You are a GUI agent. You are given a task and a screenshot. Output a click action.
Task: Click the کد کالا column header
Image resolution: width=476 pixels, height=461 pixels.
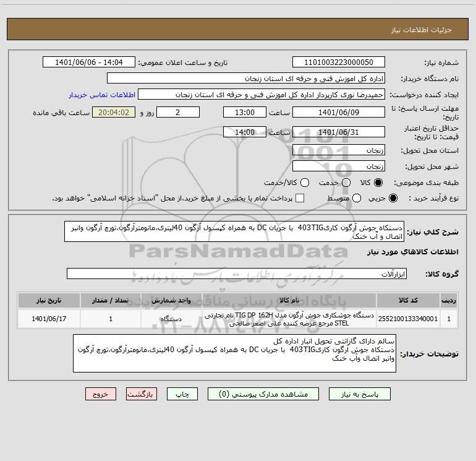pos(408,300)
